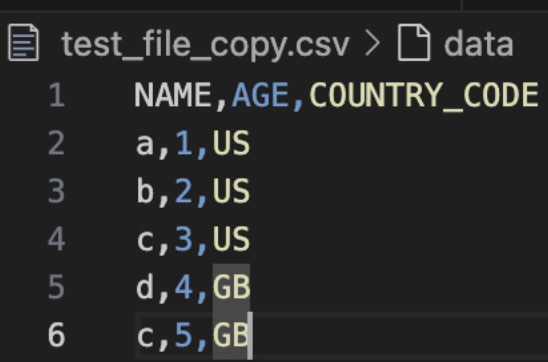Click the data breadcrumb file icon
This screenshot has height=362, width=548.
[x=414, y=43]
